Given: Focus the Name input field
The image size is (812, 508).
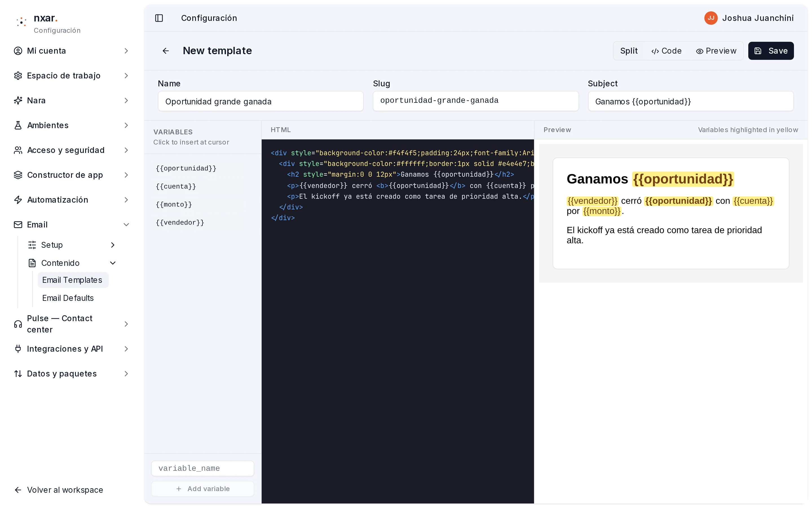Looking at the screenshot, I should (x=261, y=101).
